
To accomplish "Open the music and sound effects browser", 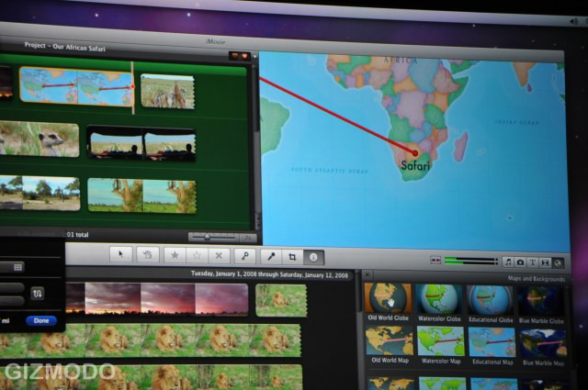I will 508,262.
